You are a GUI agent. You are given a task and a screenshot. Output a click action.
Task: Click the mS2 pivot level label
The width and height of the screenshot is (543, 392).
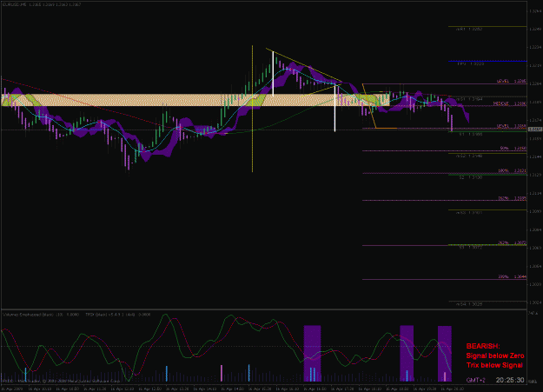469,156
